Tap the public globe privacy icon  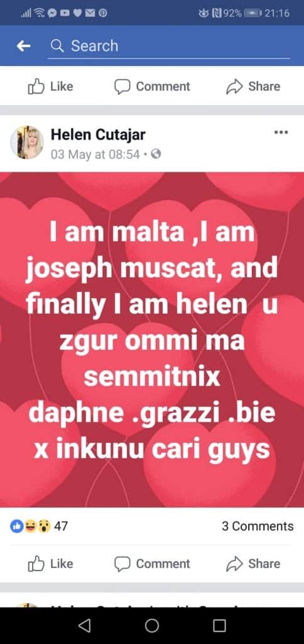[156, 155]
